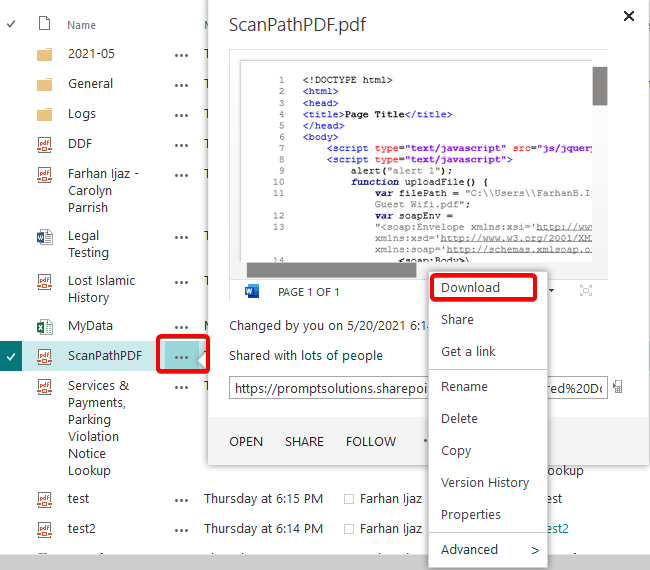Click the Thursday at 6:14 PM date
650x570 pixels.
263,529
